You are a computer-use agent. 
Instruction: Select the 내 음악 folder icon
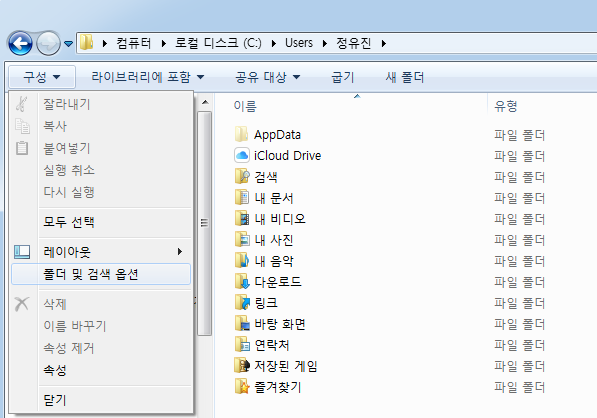click(242, 261)
